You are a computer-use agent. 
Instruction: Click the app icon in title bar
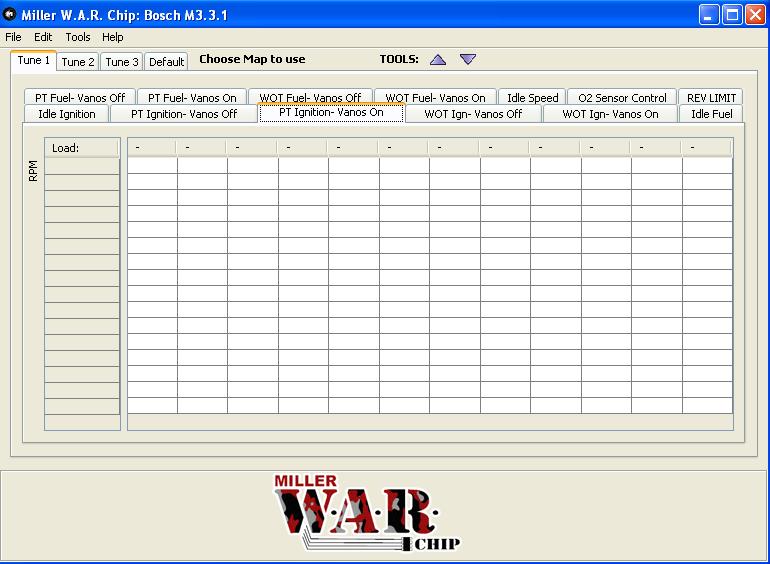pyautogui.click(x=9, y=14)
